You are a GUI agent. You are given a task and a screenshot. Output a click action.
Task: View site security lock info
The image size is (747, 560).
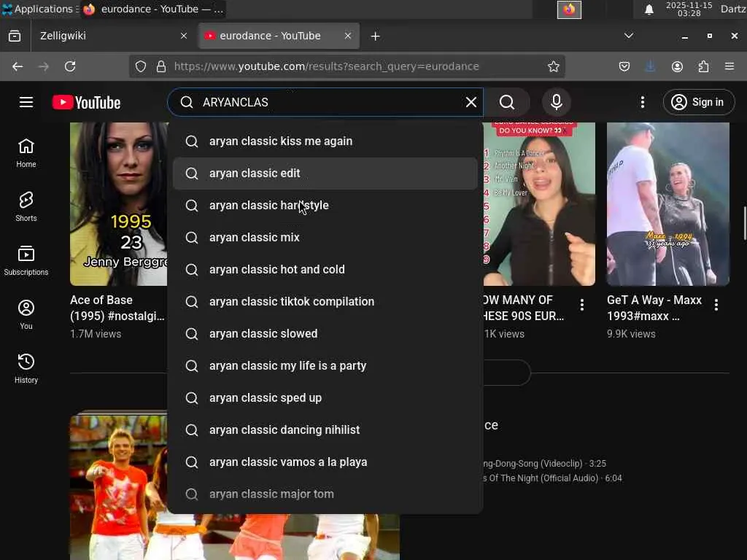pyautogui.click(x=161, y=66)
